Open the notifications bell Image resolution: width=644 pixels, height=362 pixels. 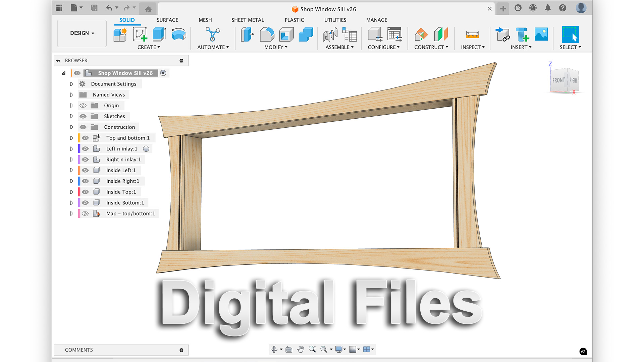coord(548,8)
